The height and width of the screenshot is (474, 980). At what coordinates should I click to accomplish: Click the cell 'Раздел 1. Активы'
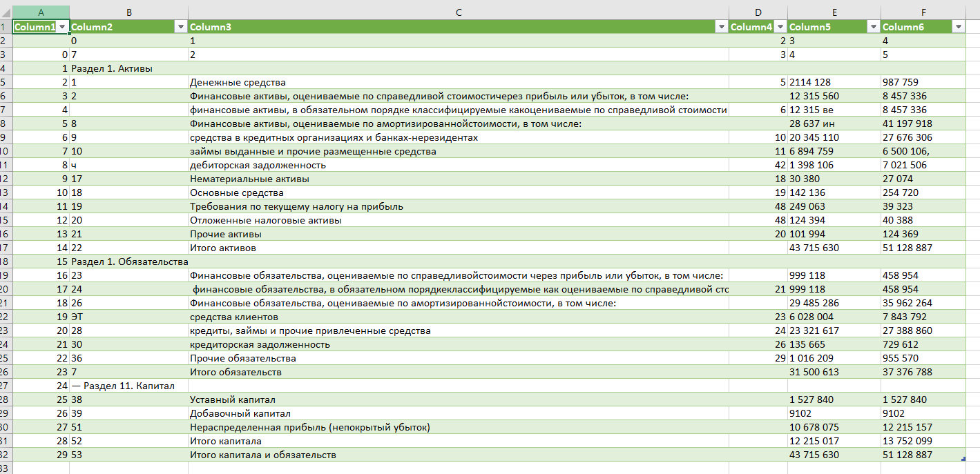click(x=129, y=68)
